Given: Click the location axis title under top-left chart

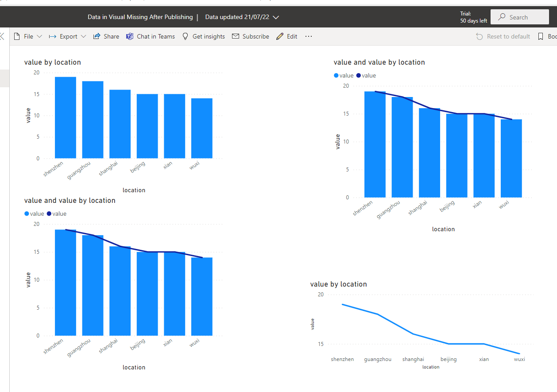Looking at the screenshot, I should [134, 190].
